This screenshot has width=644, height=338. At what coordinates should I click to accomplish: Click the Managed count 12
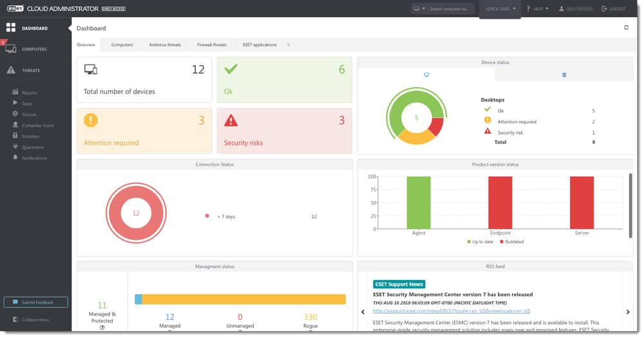(x=169, y=317)
